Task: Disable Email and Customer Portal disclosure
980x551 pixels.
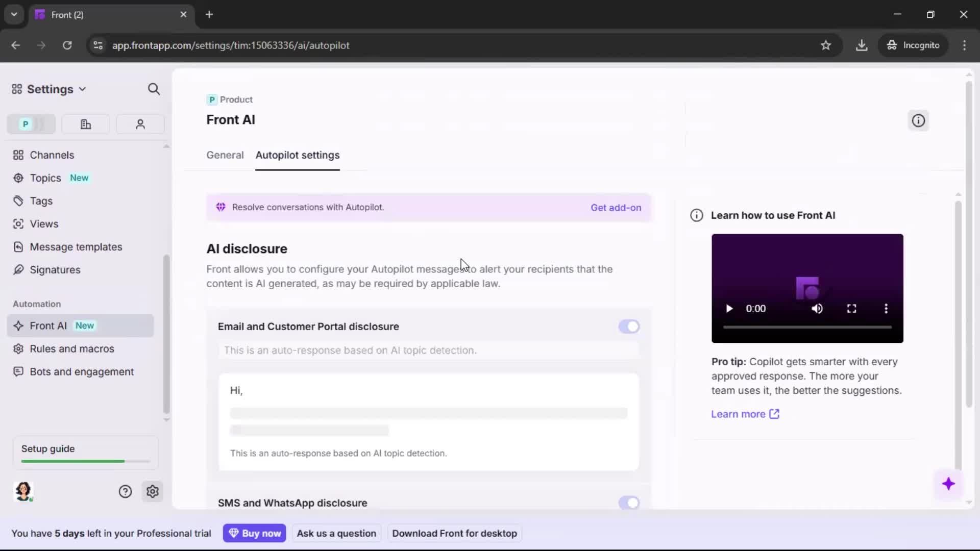Action: [629, 327]
